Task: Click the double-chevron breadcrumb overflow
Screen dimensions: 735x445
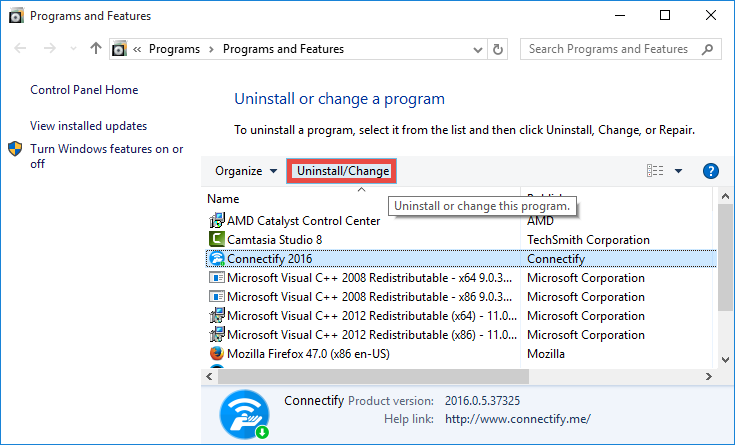Action: [137, 49]
